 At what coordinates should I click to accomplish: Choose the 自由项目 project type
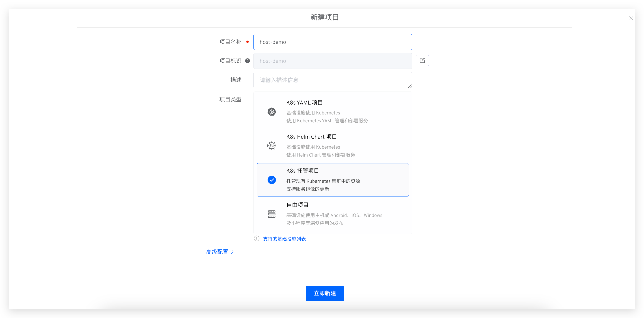point(297,205)
